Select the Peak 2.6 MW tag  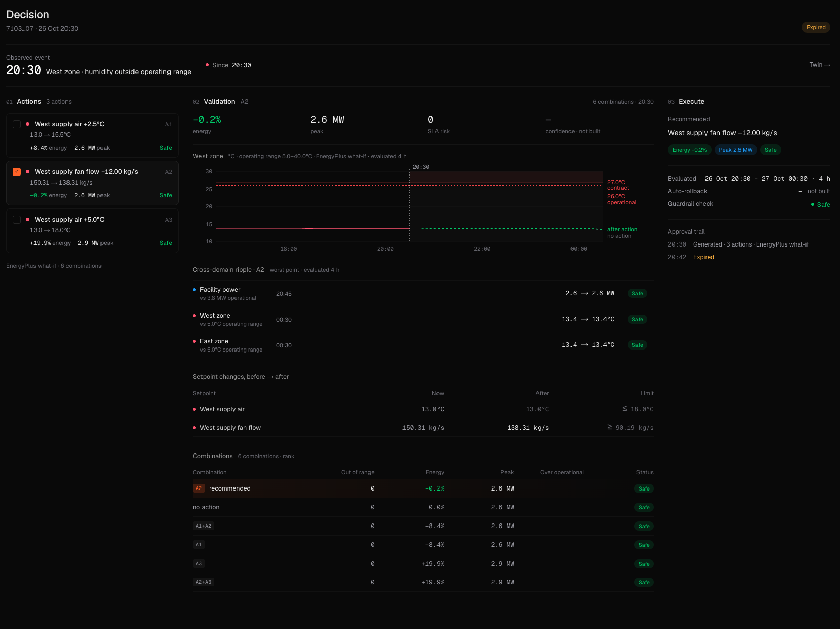click(735, 150)
